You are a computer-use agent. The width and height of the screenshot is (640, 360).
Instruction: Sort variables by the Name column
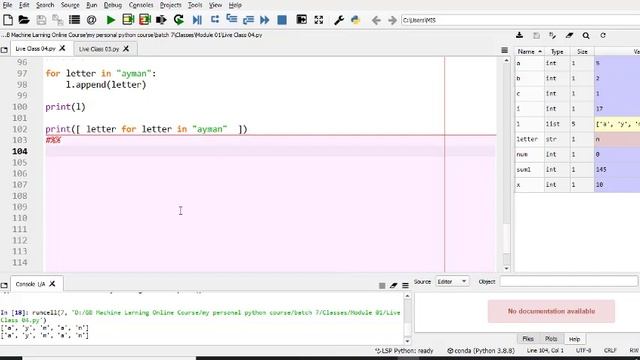click(529, 51)
